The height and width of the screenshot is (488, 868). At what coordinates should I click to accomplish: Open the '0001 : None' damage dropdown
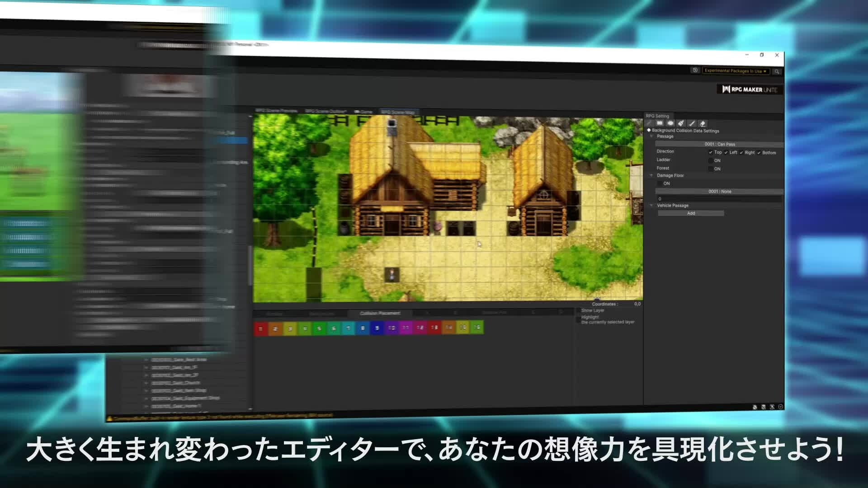(x=719, y=191)
